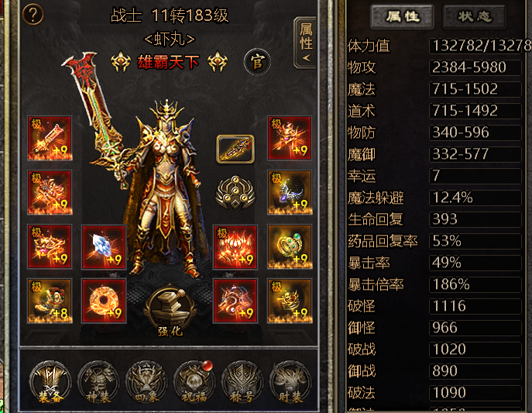Click the question mark help icon

tap(33, 15)
